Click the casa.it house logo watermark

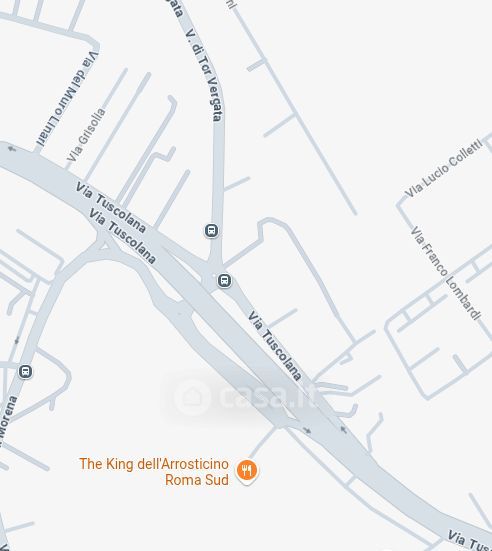pyautogui.click(x=193, y=397)
